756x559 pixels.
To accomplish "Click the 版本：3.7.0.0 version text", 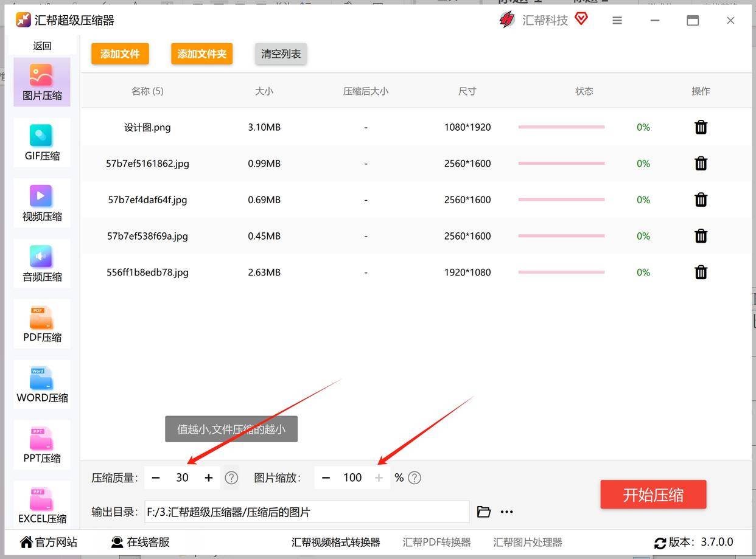I will [701, 542].
